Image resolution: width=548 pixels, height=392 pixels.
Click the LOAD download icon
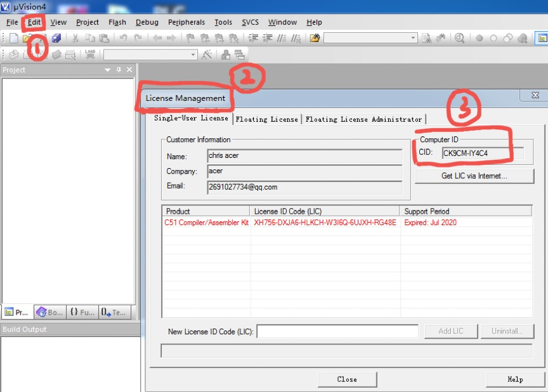(x=90, y=54)
